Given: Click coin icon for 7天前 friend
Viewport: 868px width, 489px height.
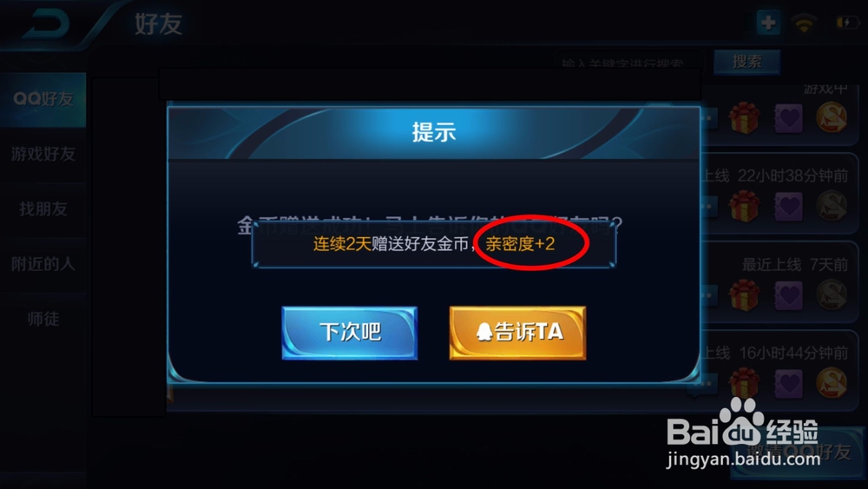Looking at the screenshot, I should pyautogui.click(x=832, y=294).
